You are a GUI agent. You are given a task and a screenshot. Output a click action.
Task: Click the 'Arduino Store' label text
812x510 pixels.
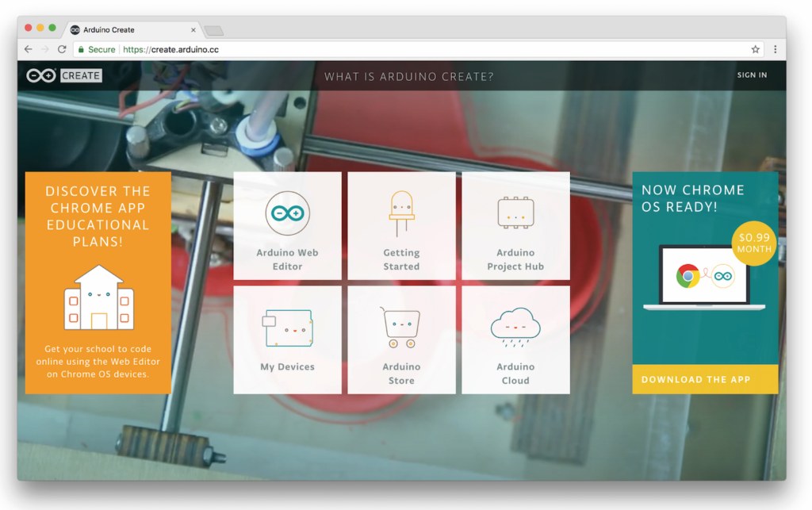point(401,374)
